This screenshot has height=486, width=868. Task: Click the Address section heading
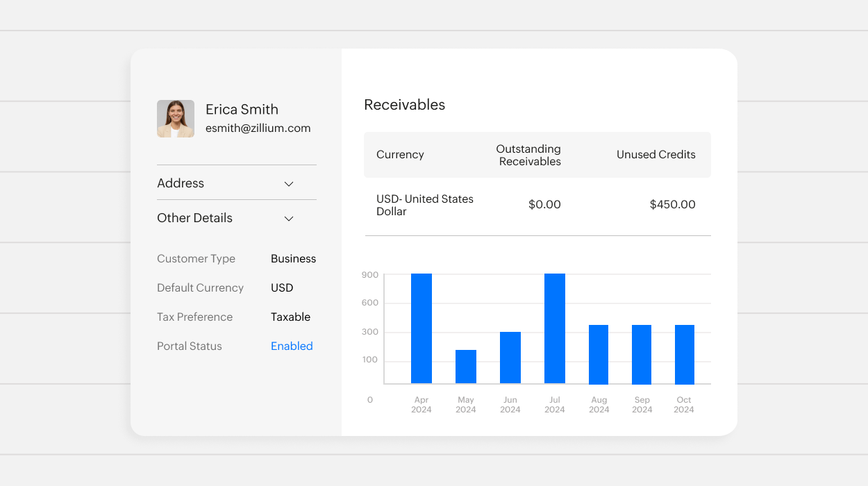pos(181,183)
